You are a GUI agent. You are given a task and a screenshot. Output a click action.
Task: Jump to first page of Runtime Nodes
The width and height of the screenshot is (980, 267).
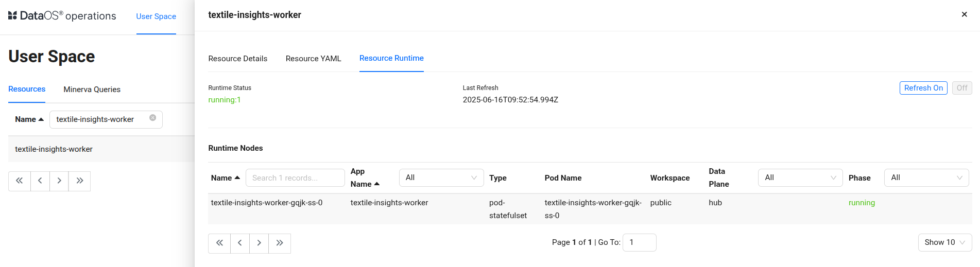(x=219, y=243)
